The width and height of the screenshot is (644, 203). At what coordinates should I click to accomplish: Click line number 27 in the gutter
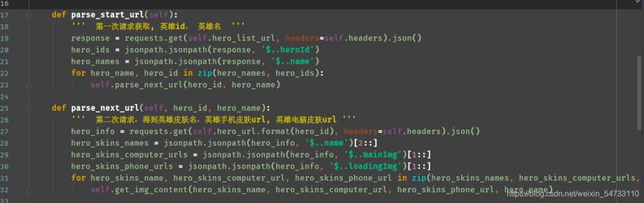(5, 131)
